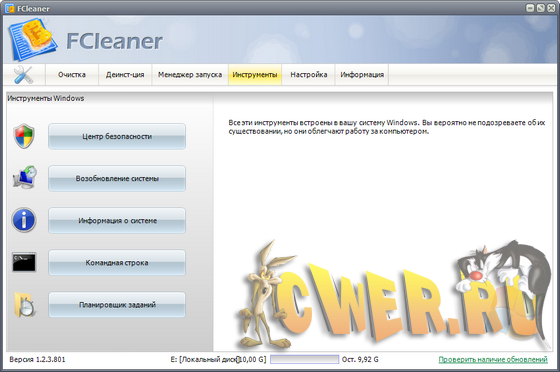Click the Task Scheduler folder-clock icon
The image size is (560, 372).
25,305
